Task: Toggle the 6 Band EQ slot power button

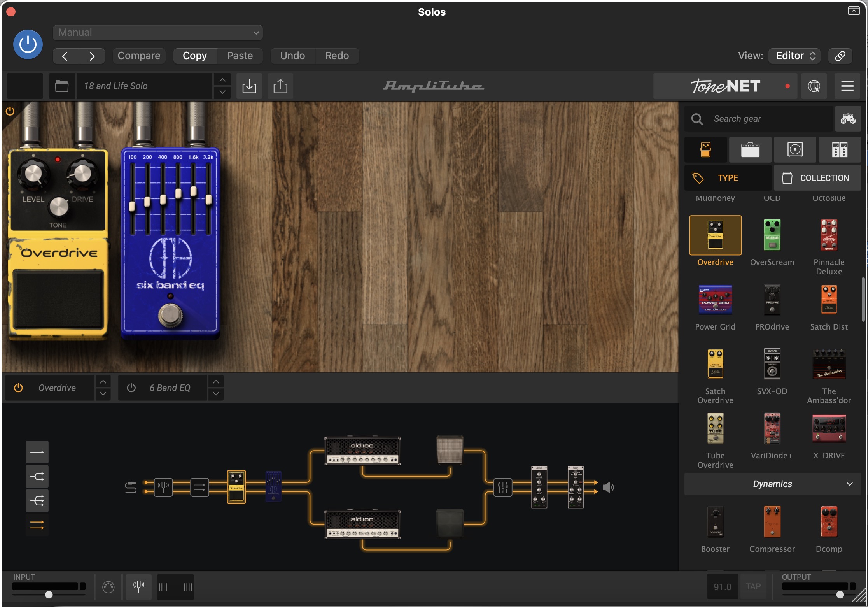Action: (131, 388)
